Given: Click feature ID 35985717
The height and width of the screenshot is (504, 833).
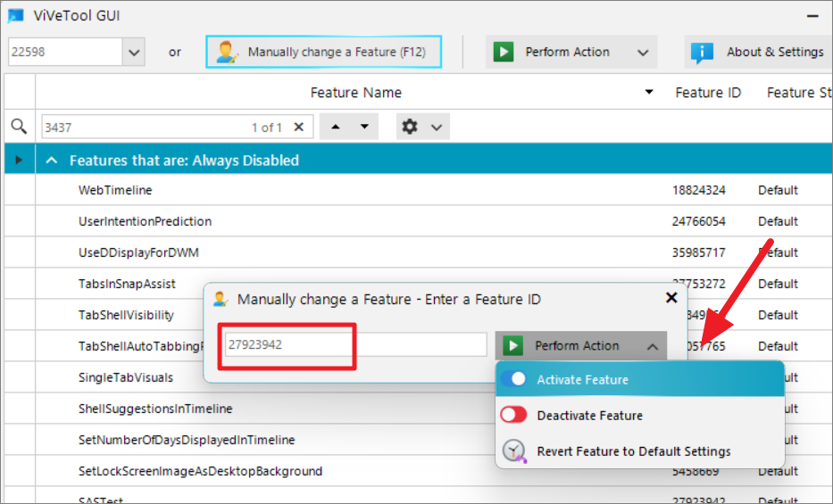Looking at the screenshot, I should 698,252.
